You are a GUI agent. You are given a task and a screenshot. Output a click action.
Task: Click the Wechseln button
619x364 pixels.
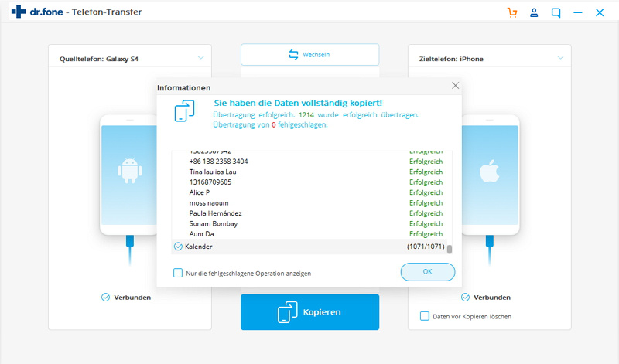coord(310,54)
